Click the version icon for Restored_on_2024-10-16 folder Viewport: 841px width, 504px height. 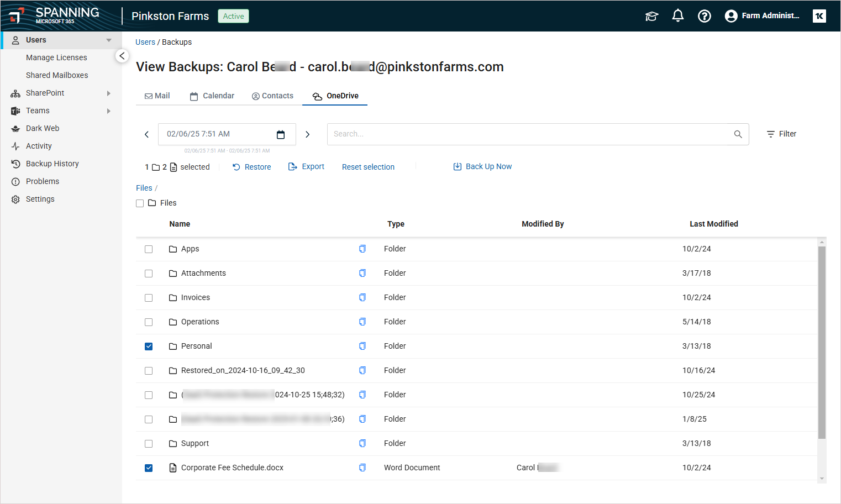362,370
